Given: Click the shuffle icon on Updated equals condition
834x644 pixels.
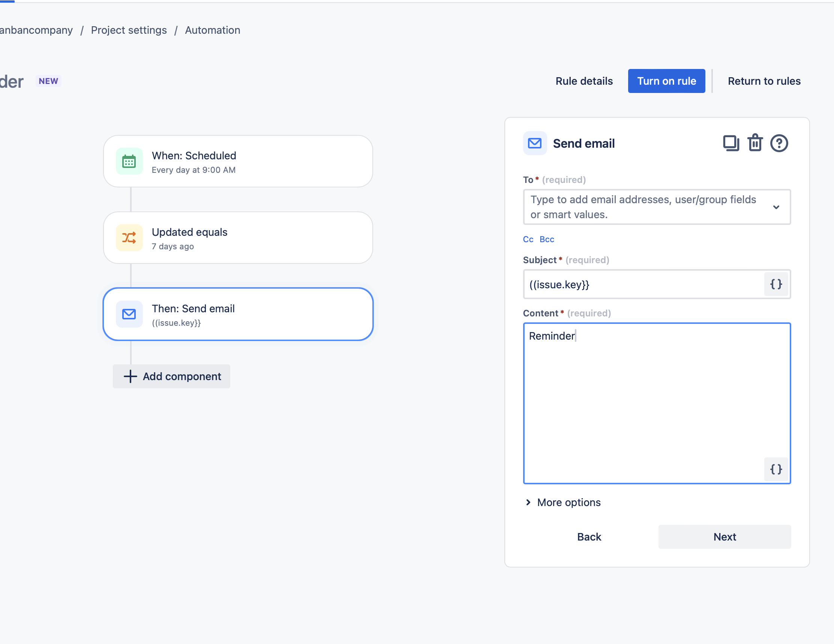Looking at the screenshot, I should click(129, 237).
